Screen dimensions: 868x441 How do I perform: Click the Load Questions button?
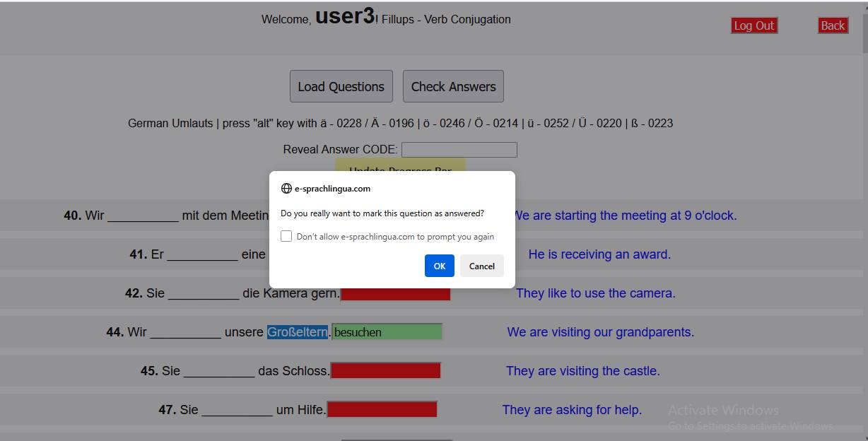pos(341,86)
